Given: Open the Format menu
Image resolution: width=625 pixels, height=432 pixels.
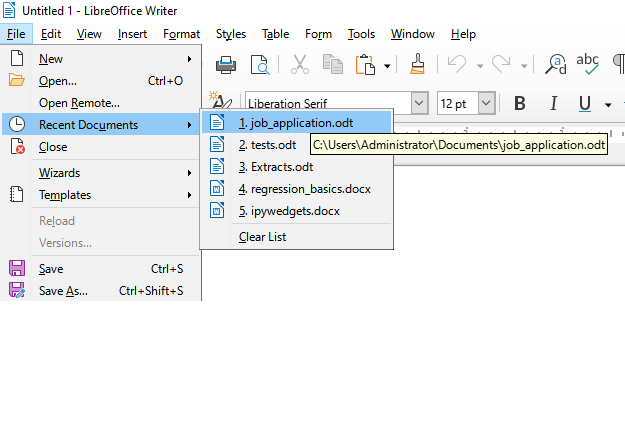Looking at the screenshot, I should click(x=181, y=34).
